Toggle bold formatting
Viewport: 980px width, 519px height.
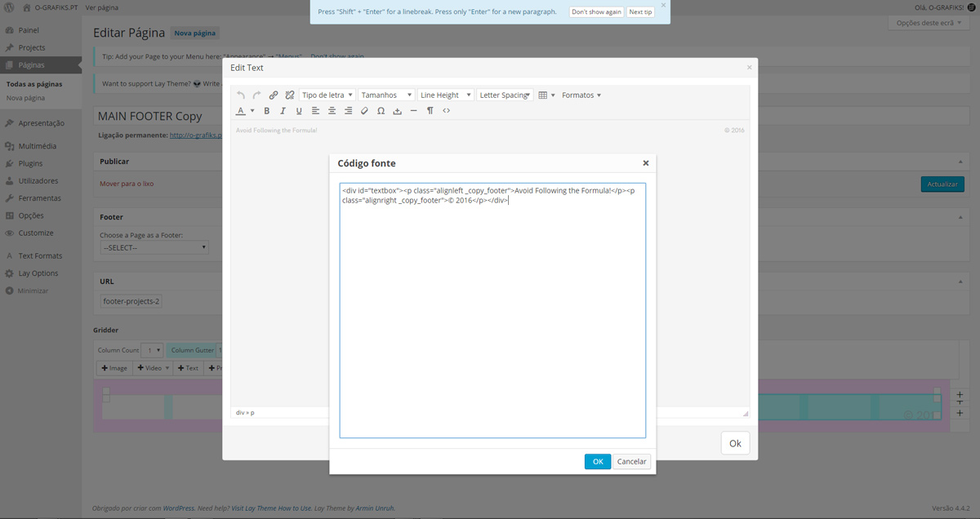266,111
